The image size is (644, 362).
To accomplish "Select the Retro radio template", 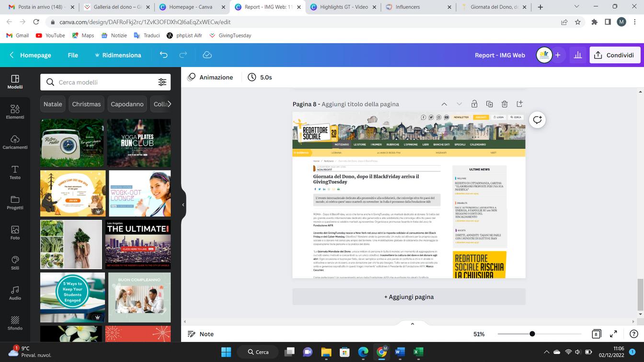I will click(x=72, y=143).
